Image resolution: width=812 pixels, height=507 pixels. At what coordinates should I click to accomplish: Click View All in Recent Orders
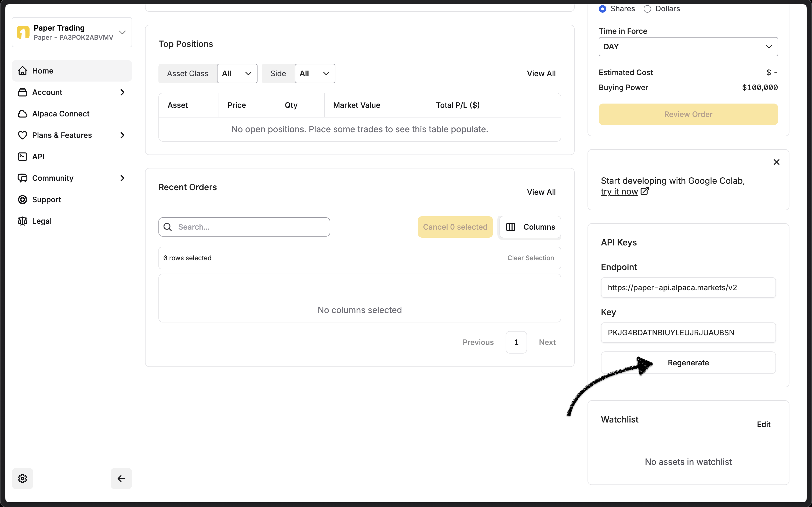pos(541,192)
